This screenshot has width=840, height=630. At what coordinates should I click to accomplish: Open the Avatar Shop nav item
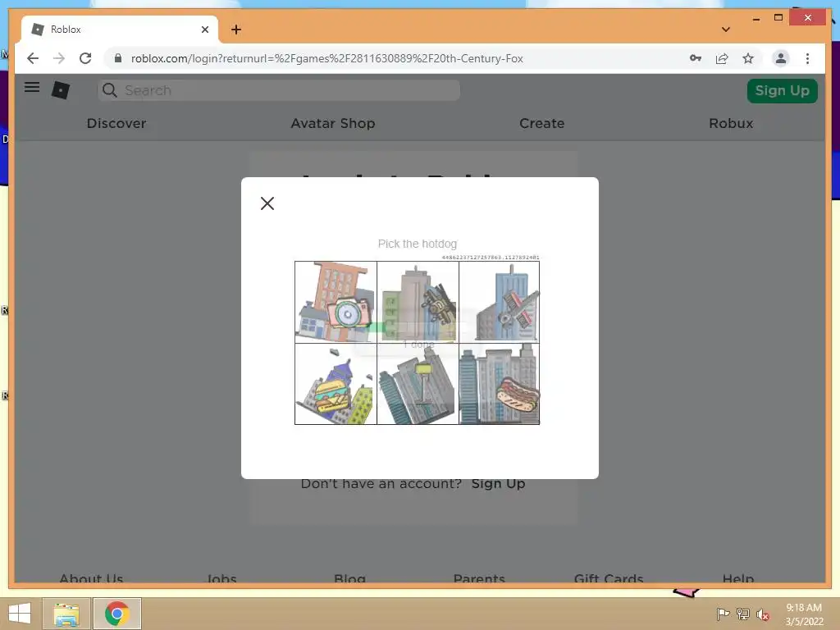click(333, 123)
